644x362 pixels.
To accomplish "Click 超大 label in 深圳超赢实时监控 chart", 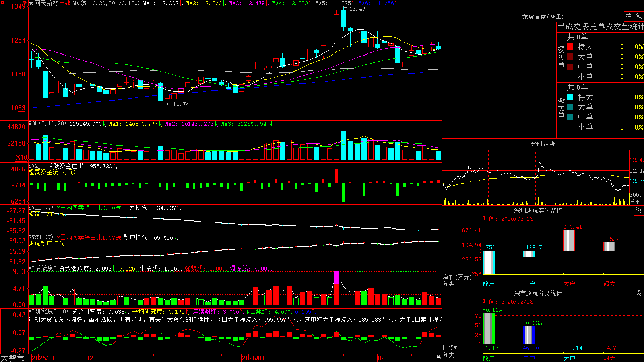I will tap(609, 284).
